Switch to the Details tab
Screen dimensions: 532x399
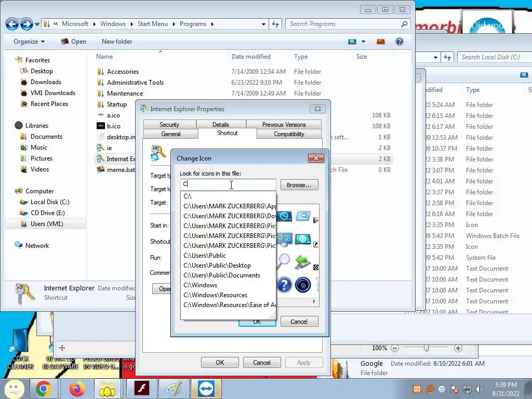click(x=220, y=125)
